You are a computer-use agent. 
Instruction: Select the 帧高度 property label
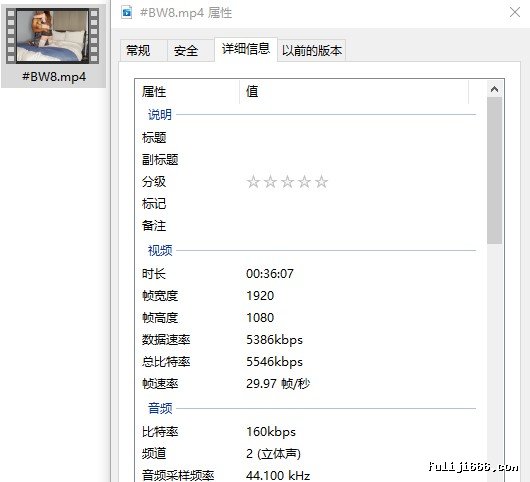click(x=160, y=318)
